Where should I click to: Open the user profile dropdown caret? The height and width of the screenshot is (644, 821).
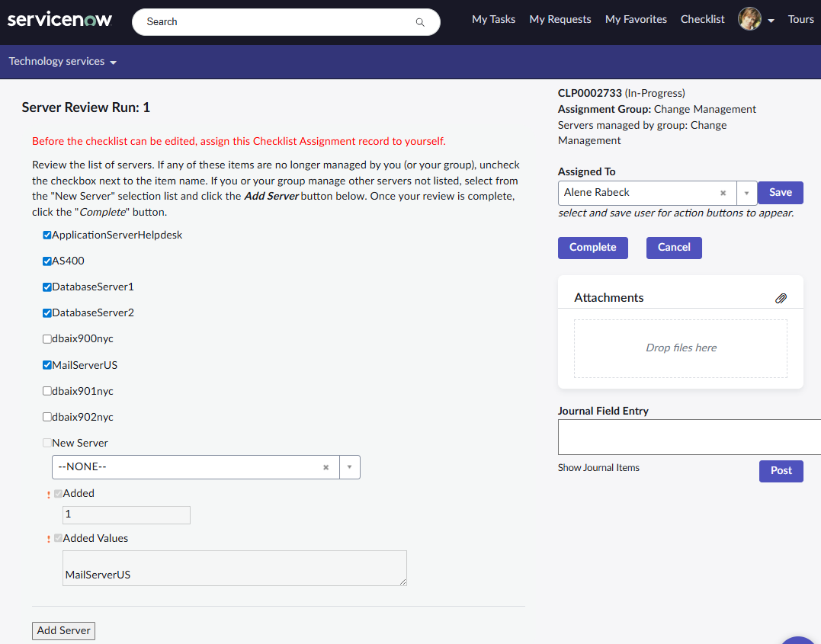coord(771,21)
